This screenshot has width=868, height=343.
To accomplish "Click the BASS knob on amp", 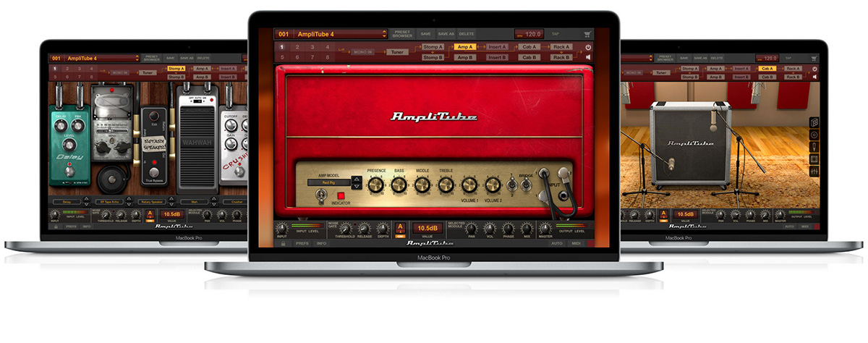I will point(399,185).
